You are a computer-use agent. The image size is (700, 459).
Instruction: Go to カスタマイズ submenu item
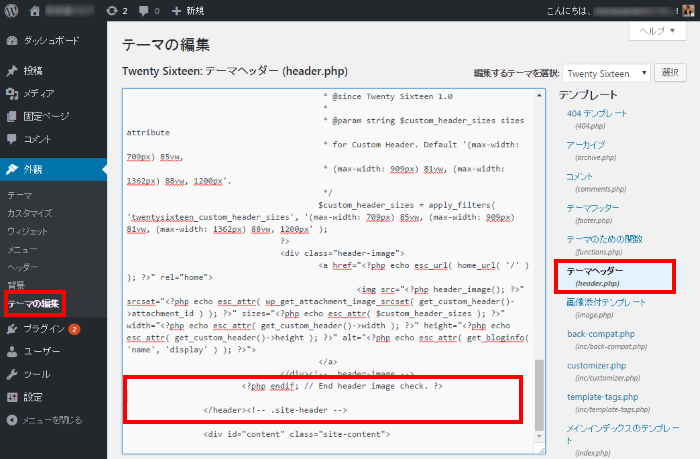click(x=29, y=213)
